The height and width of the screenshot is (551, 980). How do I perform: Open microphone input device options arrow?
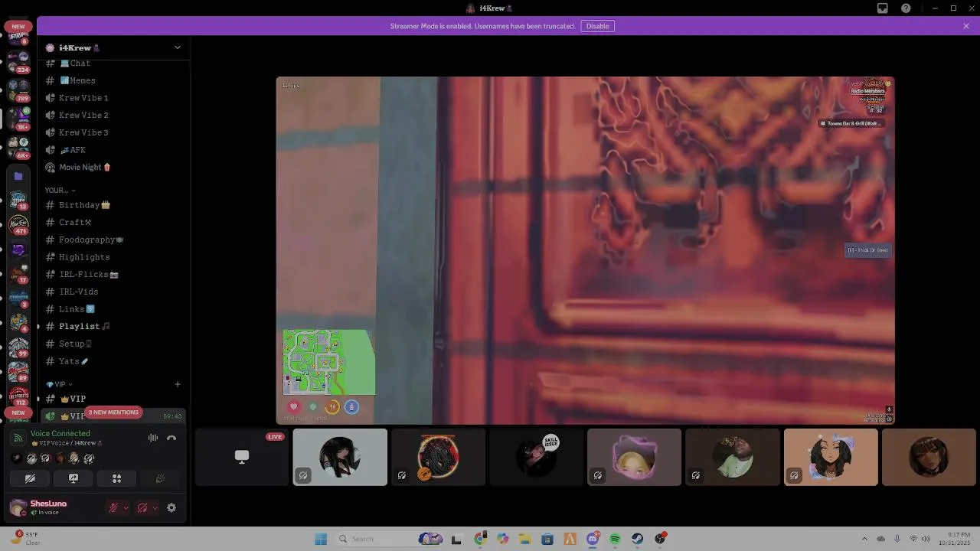[126, 507]
